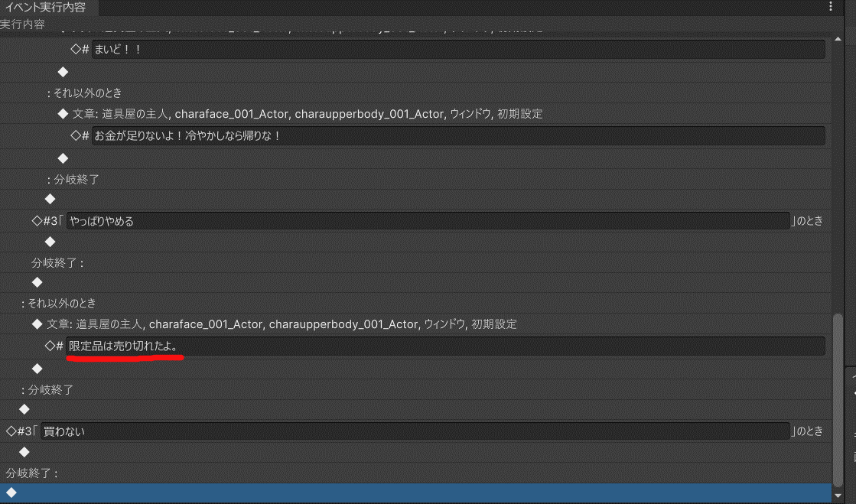Select empty diamond line below 'やっぱりやめる' choice
The width and height of the screenshot is (856, 504).
pyautogui.click(x=50, y=242)
